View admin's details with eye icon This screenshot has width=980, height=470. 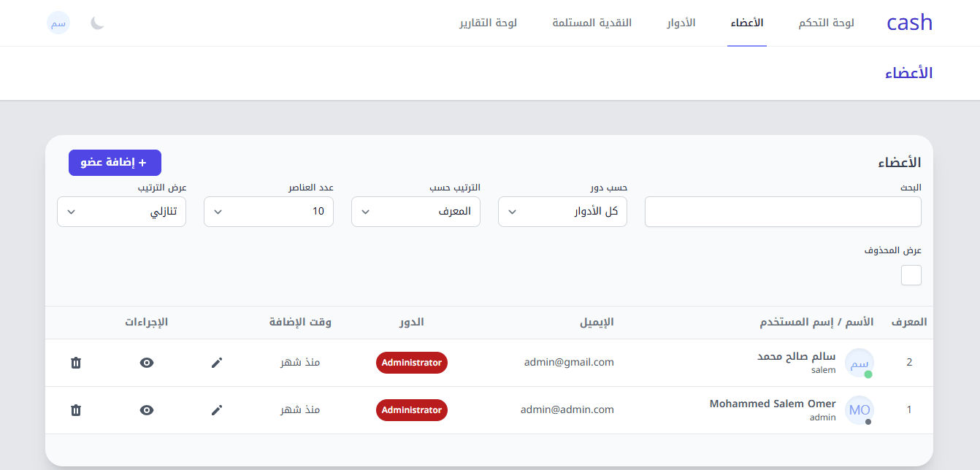(x=147, y=410)
